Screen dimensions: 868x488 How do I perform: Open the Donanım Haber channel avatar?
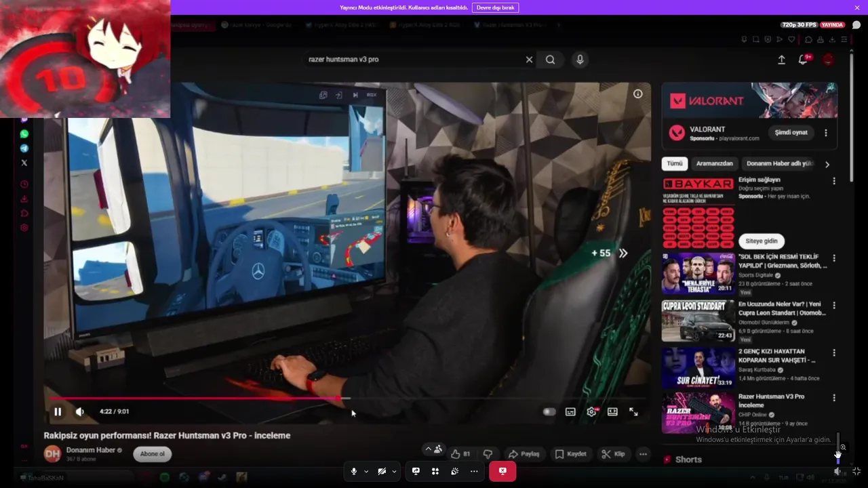tap(52, 454)
